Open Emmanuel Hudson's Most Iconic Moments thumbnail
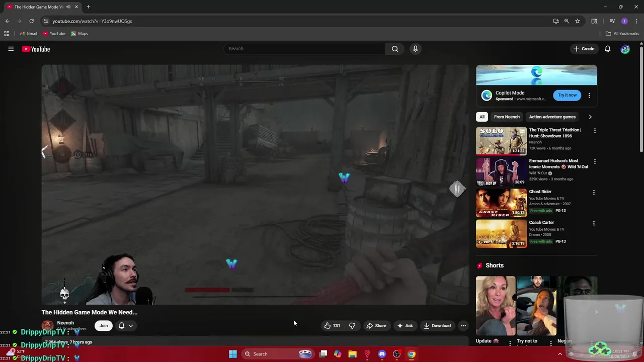This screenshot has height=362, width=644. [502, 172]
